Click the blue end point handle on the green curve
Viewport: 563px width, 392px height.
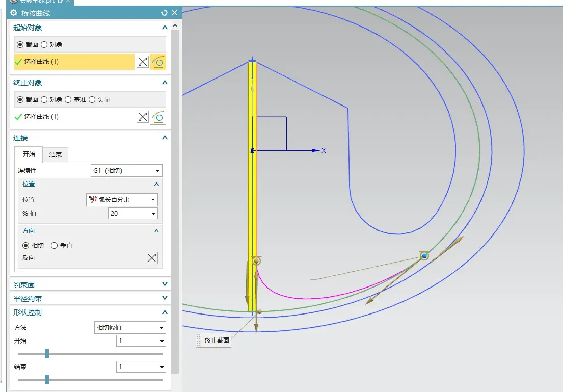click(424, 256)
